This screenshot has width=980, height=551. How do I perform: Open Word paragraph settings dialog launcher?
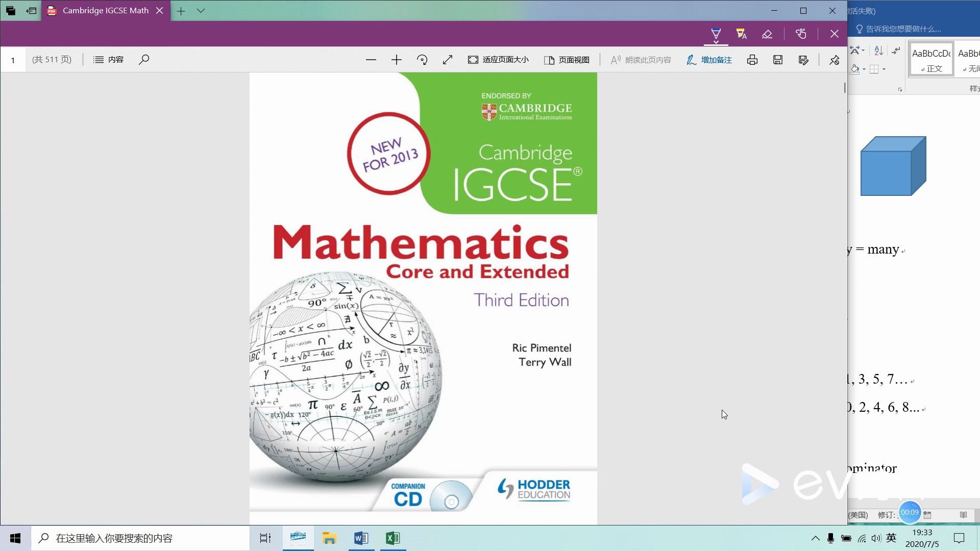(x=900, y=90)
